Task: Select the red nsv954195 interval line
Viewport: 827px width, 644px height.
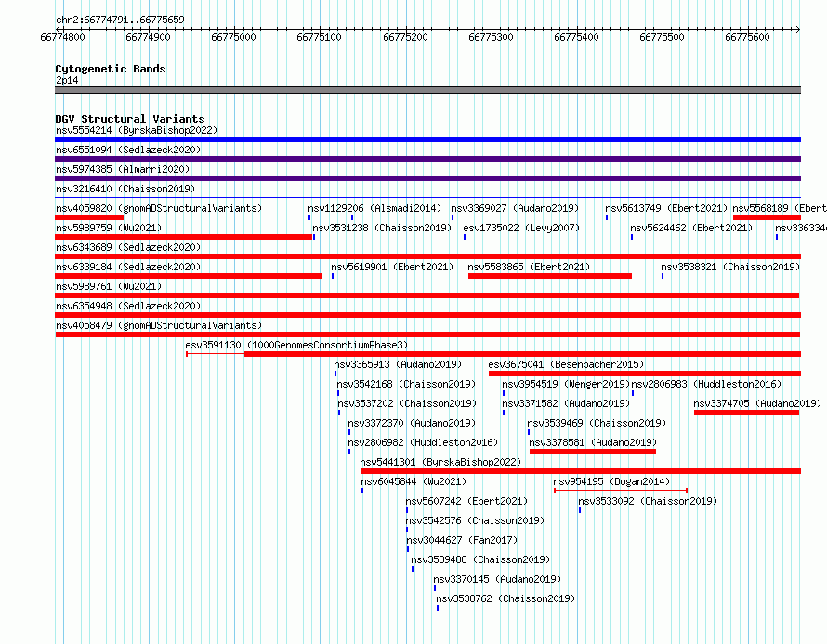Action: [621, 491]
